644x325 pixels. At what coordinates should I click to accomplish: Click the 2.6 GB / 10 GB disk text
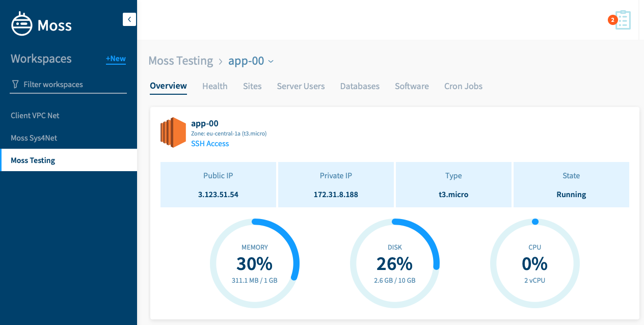point(394,280)
